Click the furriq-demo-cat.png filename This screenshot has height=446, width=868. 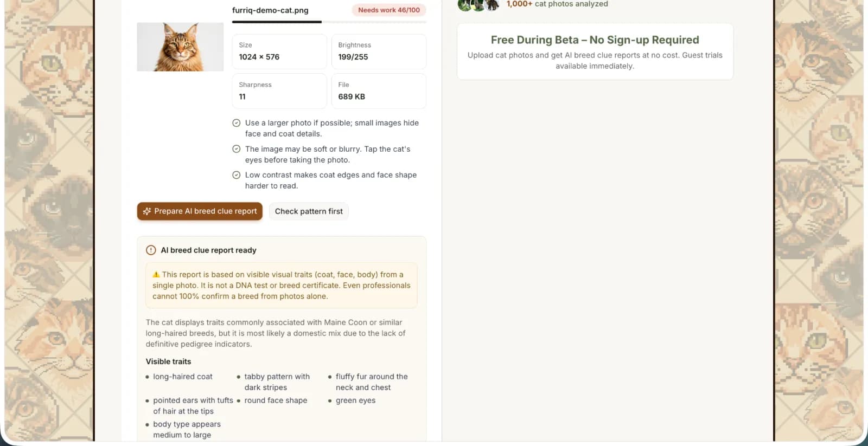click(x=270, y=10)
